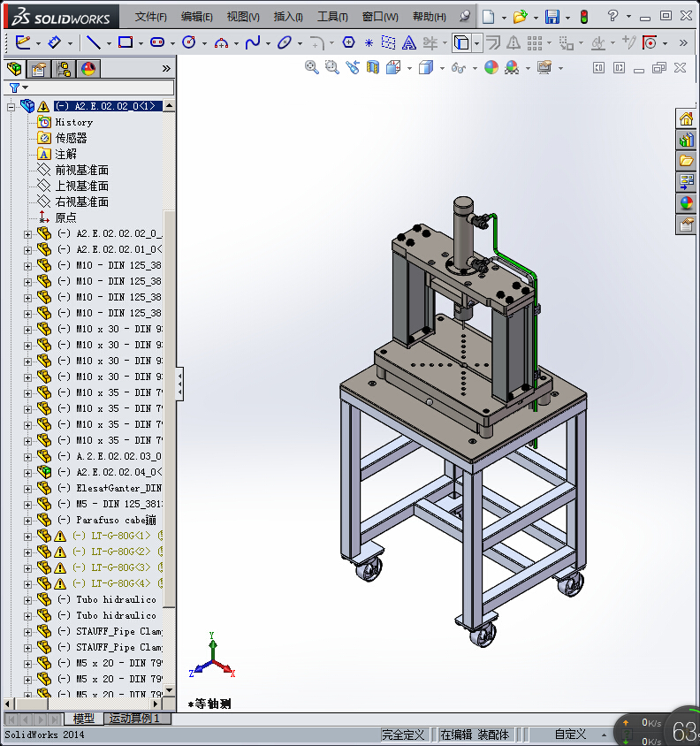The width and height of the screenshot is (700, 746).
Task: Collapse the A2.E.02.02_0<1> root assembly node
Action: (x=11, y=106)
